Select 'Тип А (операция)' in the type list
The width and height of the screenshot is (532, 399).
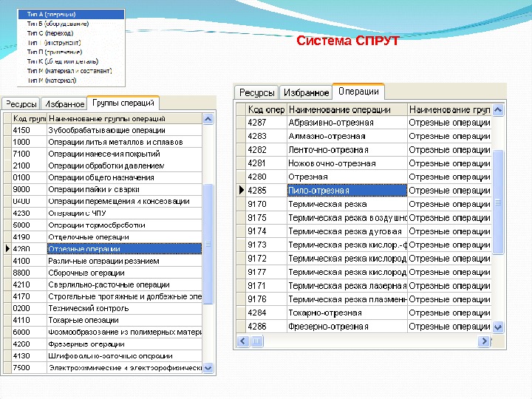click(71, 14)
